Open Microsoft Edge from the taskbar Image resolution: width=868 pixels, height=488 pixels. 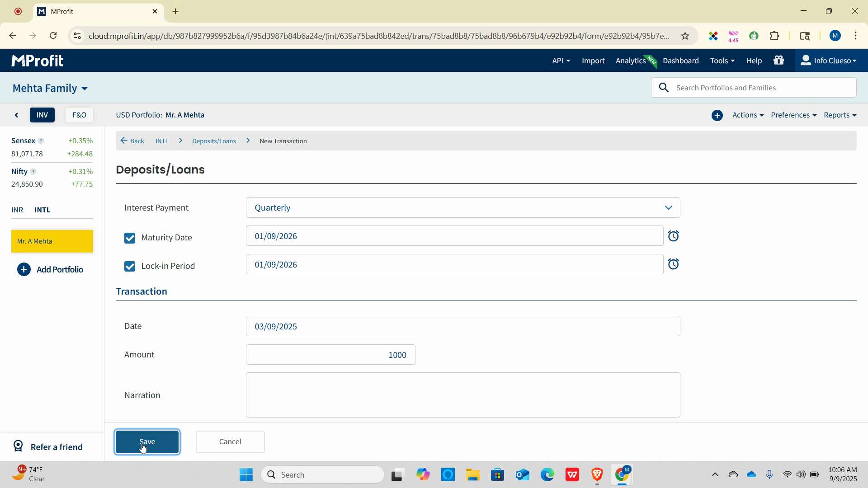[547, 475]
